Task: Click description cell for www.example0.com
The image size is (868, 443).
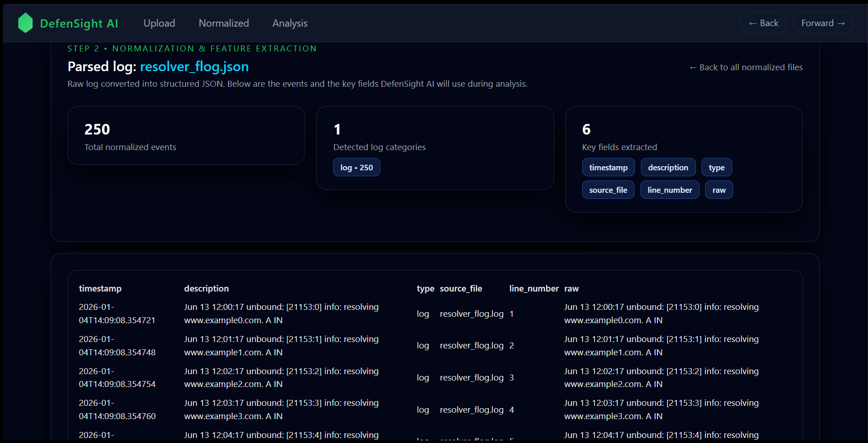Action: tap(281, 314)
